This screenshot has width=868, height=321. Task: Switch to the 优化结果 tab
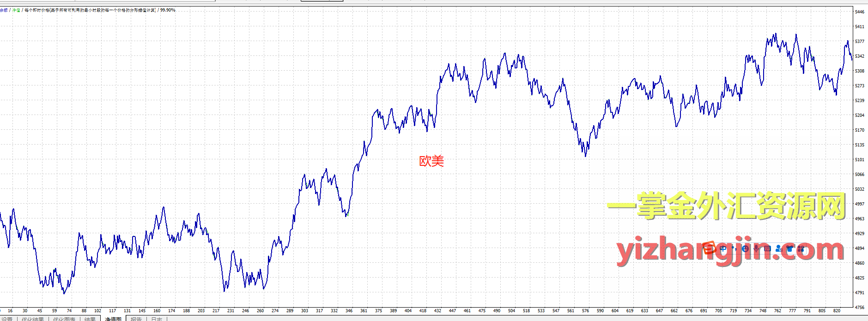tap(33, 319)
